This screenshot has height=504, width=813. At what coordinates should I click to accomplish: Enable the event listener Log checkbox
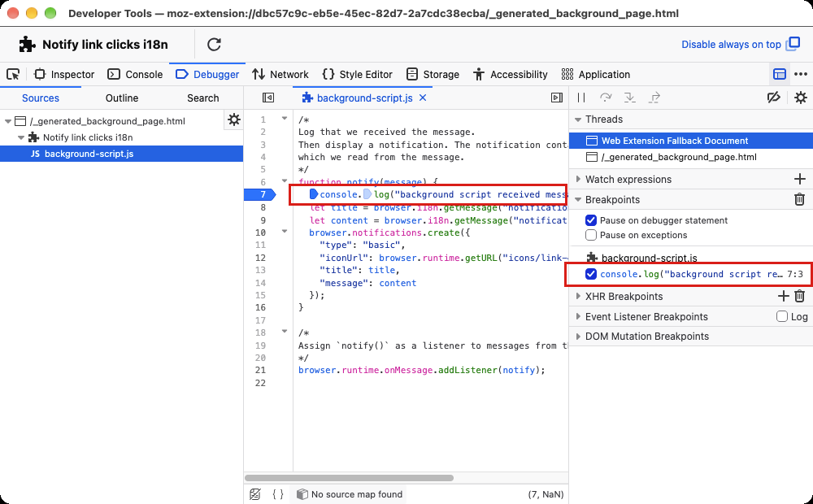(782, 316)
